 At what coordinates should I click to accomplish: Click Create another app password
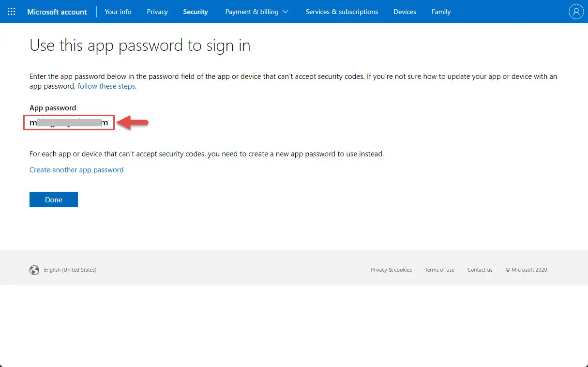click(76, 170)
